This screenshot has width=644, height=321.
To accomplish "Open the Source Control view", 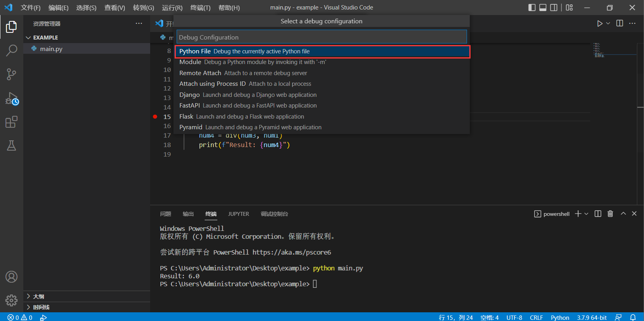I will (x=11, y=74).
